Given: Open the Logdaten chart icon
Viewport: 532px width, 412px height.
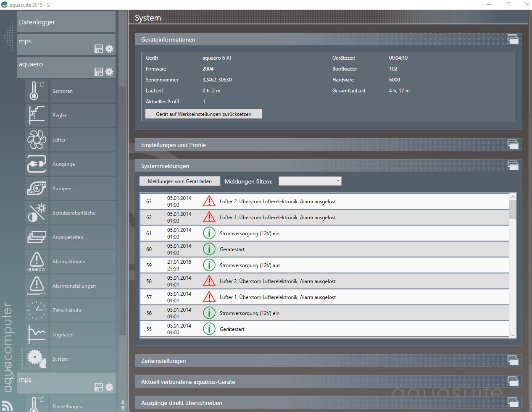Looking at the screenshot, I should (x=37, y=334).
